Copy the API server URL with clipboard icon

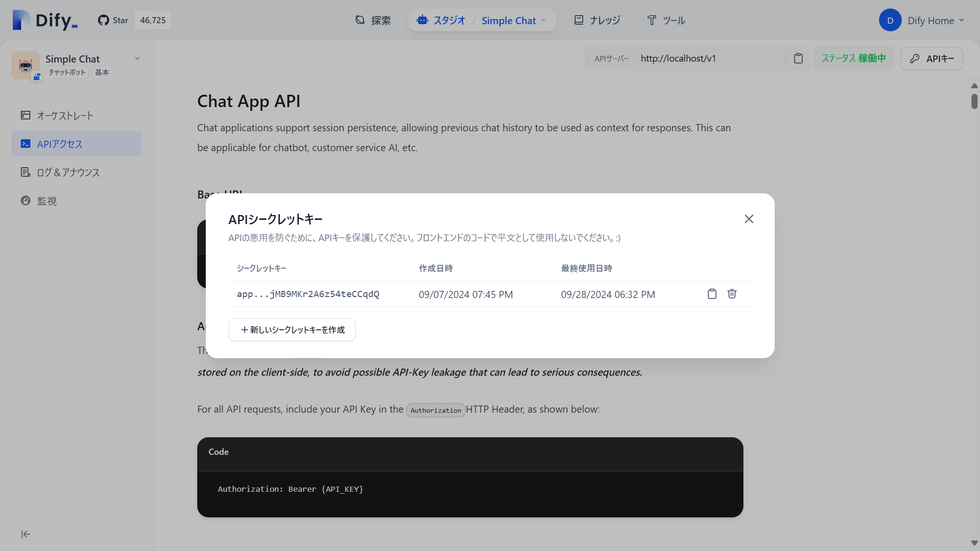(798, 58)
